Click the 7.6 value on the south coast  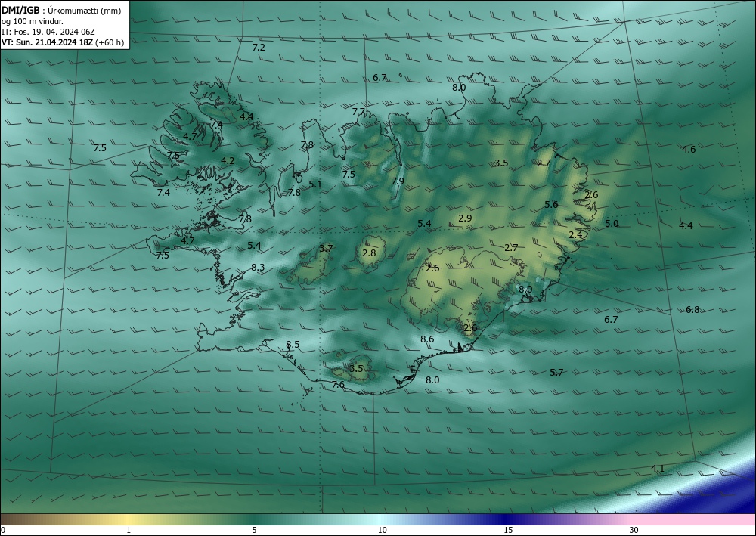pos(339,385)
